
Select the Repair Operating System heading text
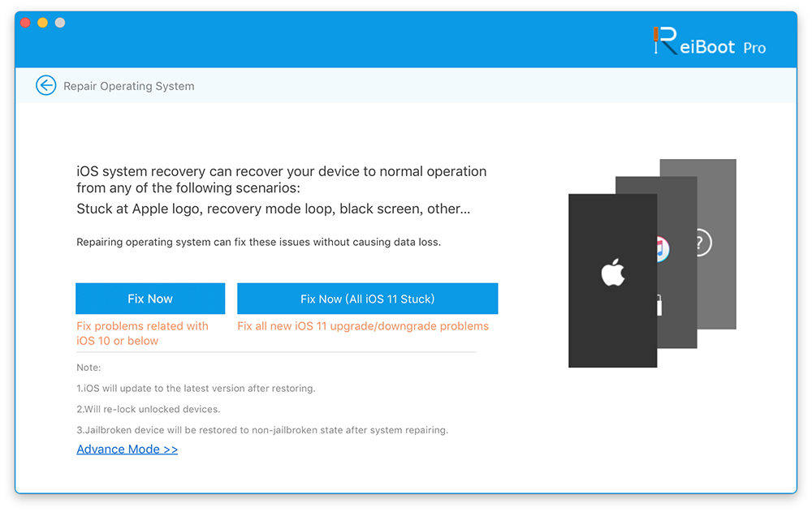tap(129, 86)
